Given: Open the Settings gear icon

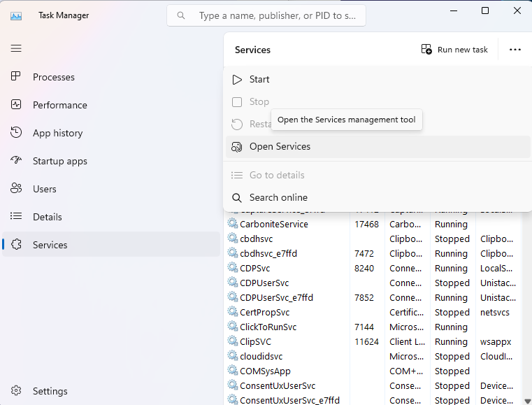Looking at the screenshot, I should pyautogui.click(x=16, y=391).
